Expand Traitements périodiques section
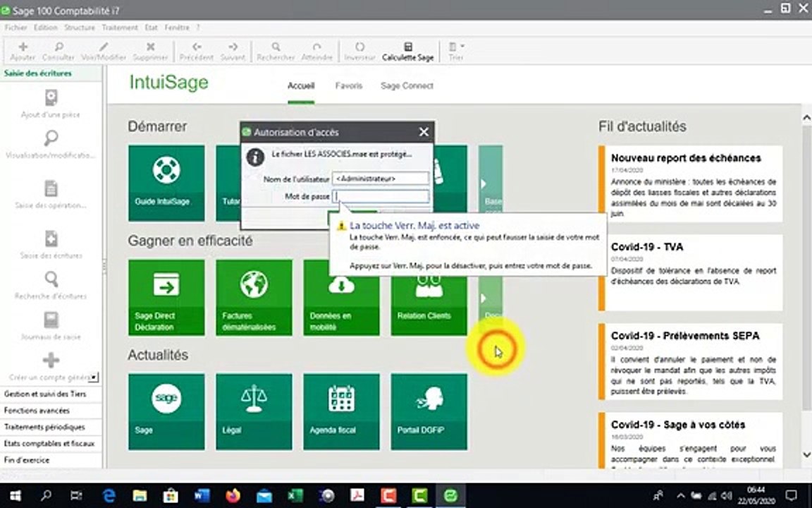The width and height of the screenshot is (812, 508). tap(51, 427)
